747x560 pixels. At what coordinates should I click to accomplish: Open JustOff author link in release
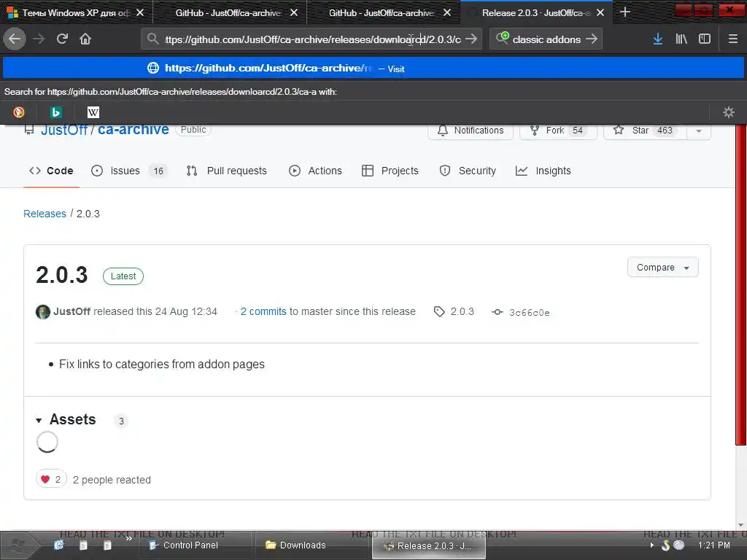coord(72,311)
